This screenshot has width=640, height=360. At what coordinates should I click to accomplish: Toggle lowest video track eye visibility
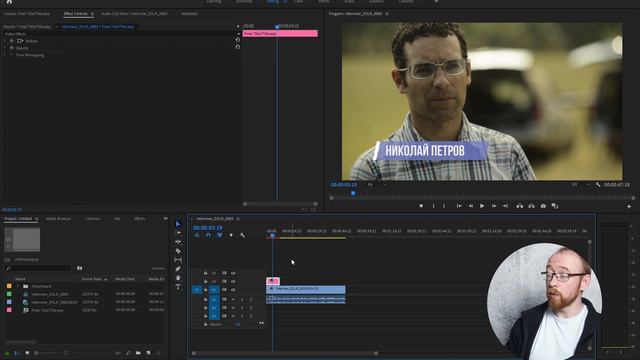pyautogui.click(x=233, y=290)
